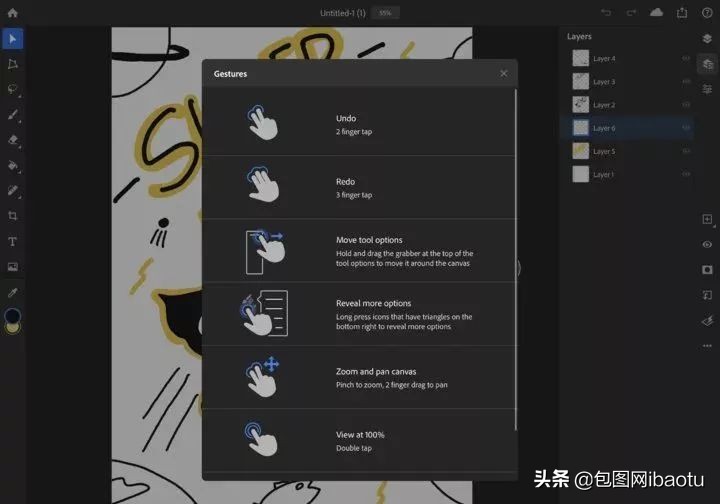This screenshot has width=720, height=504.
Task: Click the clipping mask icon
Action: [x=707, y=295]
